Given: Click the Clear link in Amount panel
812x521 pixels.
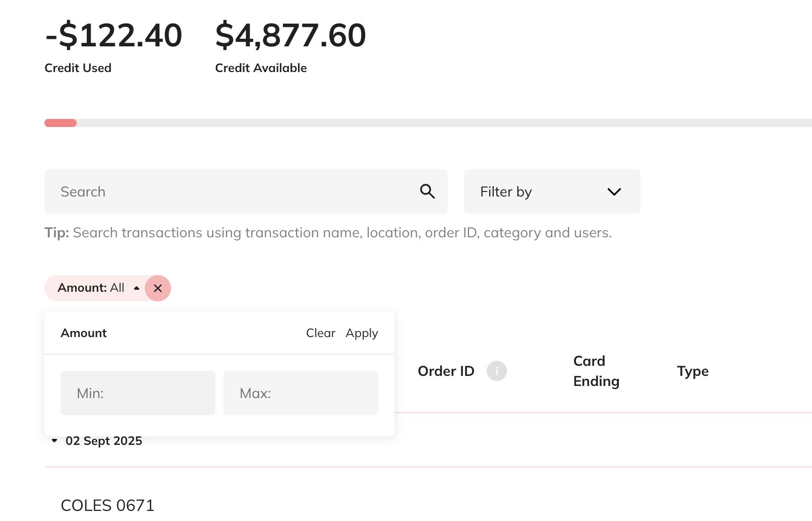Looking at the screenshot, I should pyautogui.click(x=321, y=333).
